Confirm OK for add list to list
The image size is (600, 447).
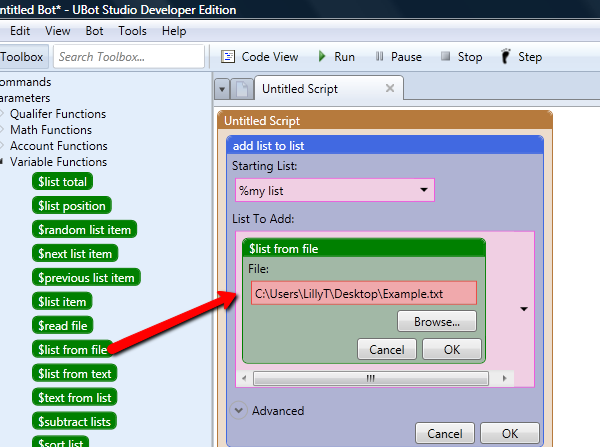pyautogui.click(x=510, y=433)
